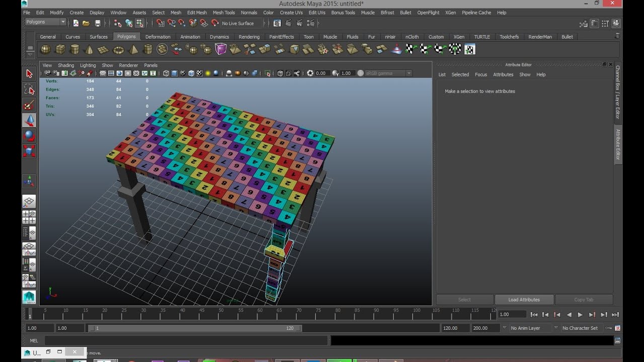
Task: Switch to the Rendering shelf tab
Action: [249, 37]
